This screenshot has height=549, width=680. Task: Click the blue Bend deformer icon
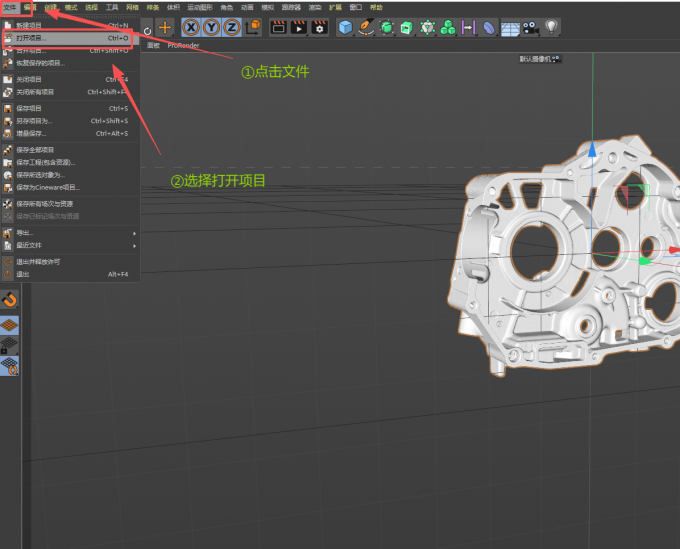click(488, 28)
